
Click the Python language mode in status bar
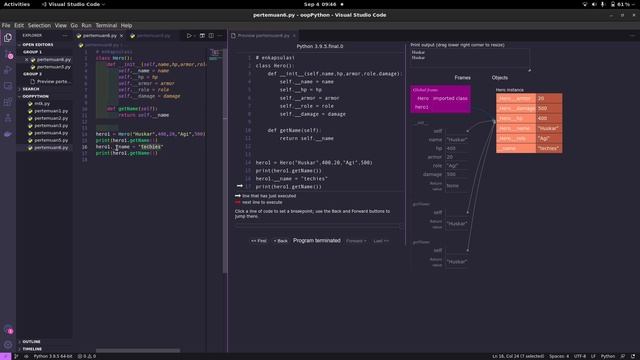(607, 356)
